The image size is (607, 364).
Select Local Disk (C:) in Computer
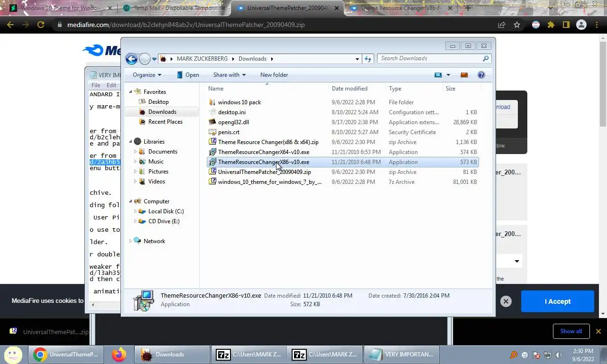coord(166,211)
